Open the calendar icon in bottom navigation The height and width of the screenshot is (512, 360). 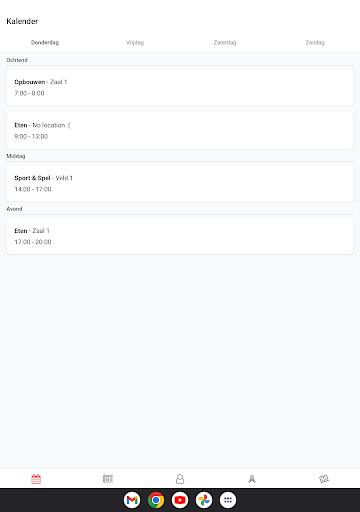[x=36, y=479]
